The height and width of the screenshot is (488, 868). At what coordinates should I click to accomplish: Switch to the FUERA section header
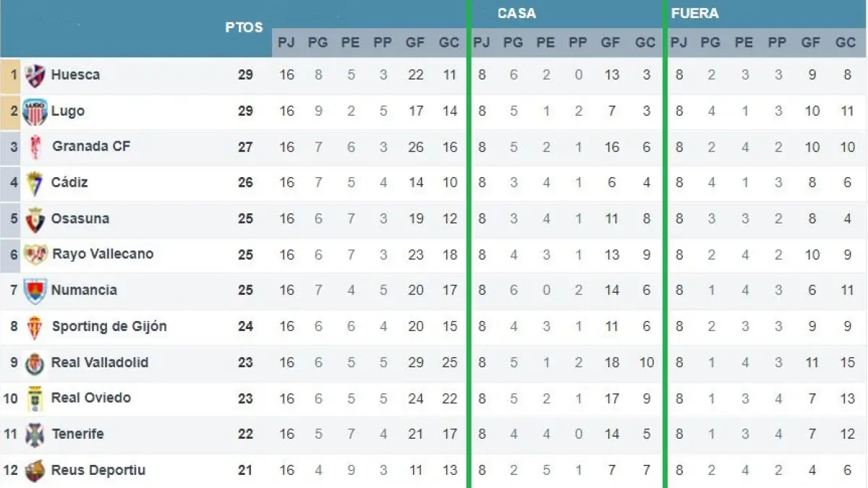tap(694, 14)
